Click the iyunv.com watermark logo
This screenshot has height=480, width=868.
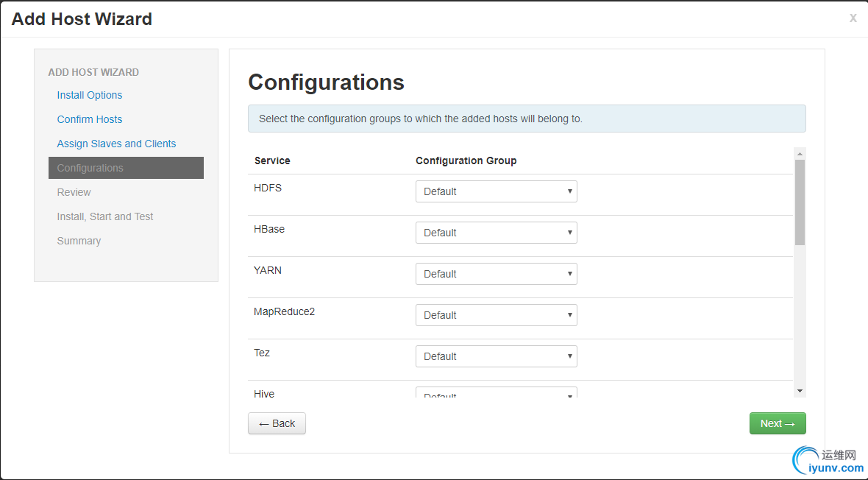point(828,462)
